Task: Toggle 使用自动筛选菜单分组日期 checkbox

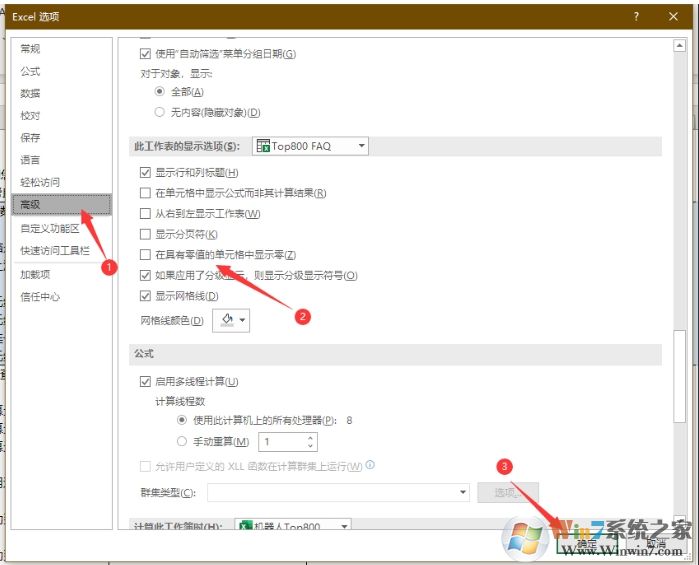Action: pos(145,54)
